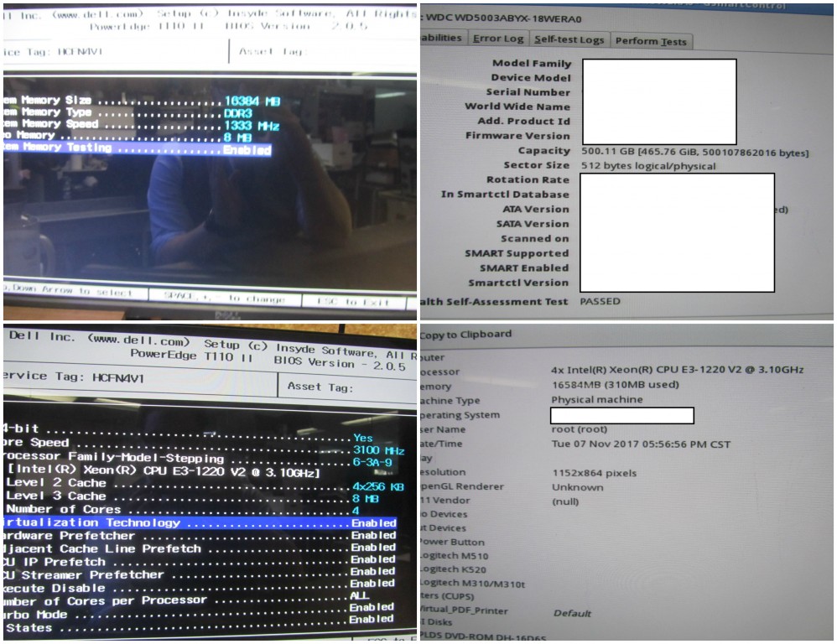Image resolution: width=837 pixels, height=644 pixels.
Task: Click the Copy to Clipboard button
Action: [465, 335]
